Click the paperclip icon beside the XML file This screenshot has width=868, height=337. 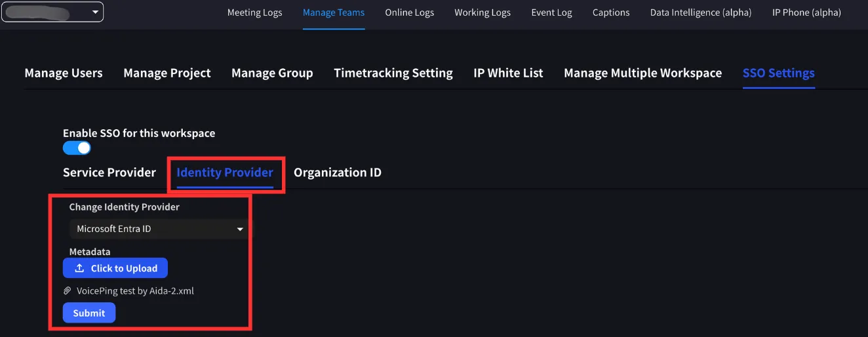pyautogui.click(x=67, y=290)
